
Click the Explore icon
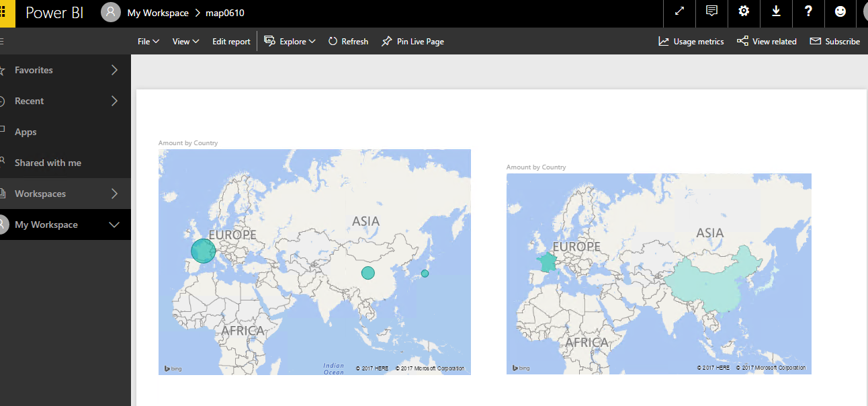pos(269,41)
